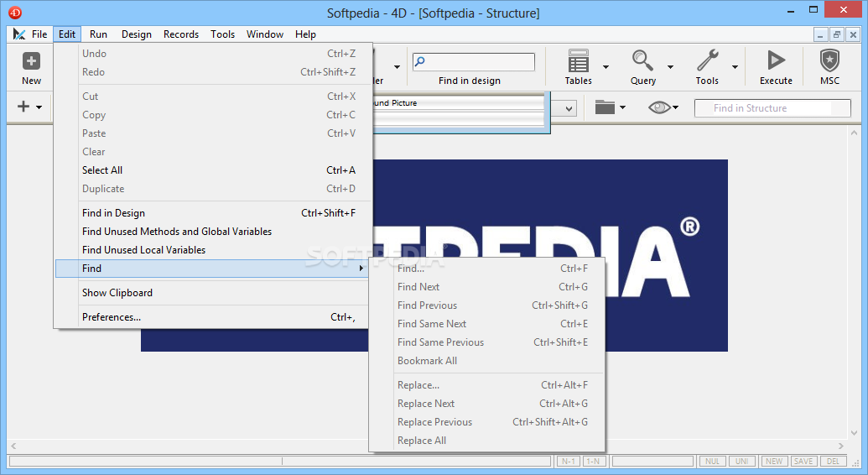Open the eye icon dropdown arrow
Screen dimensions: 868x475
(675, 107)
